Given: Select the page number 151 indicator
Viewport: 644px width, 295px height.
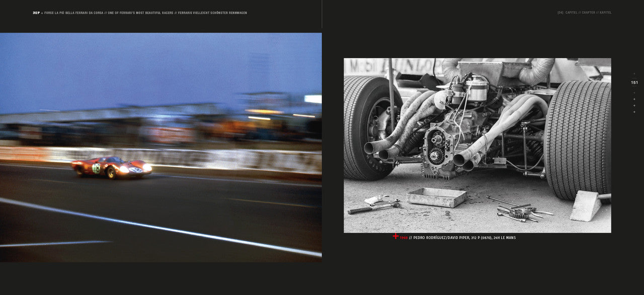Looking at the screenshot, I should coord(634,82).
